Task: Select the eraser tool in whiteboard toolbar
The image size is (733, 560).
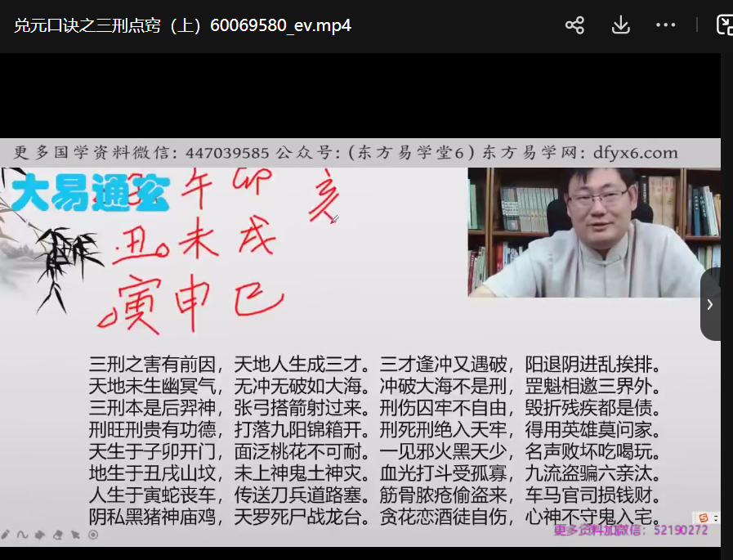Action: (57, 535)
